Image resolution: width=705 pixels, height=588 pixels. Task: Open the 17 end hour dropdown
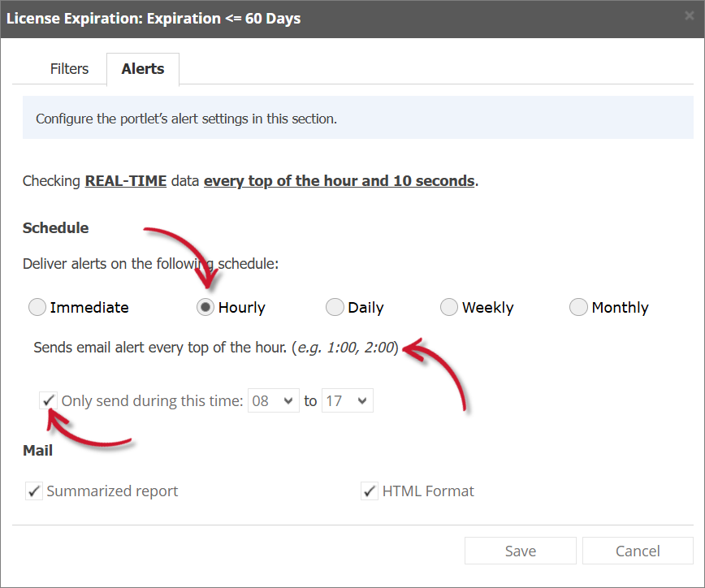pos(347,400)
